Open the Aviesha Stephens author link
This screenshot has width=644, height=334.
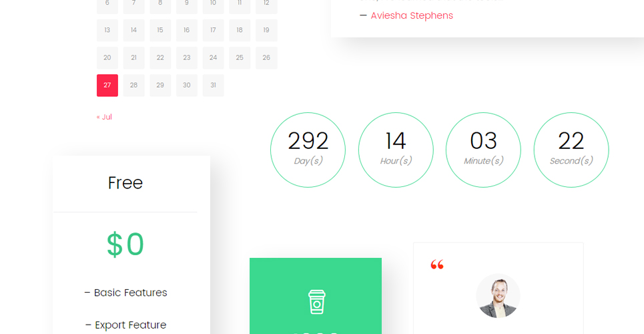[x=412, y=15]
